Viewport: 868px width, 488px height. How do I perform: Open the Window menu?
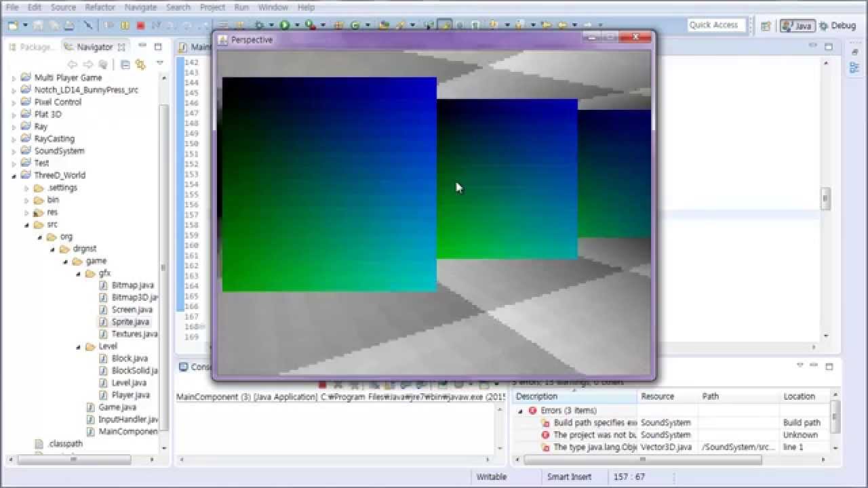click(273, 7)
